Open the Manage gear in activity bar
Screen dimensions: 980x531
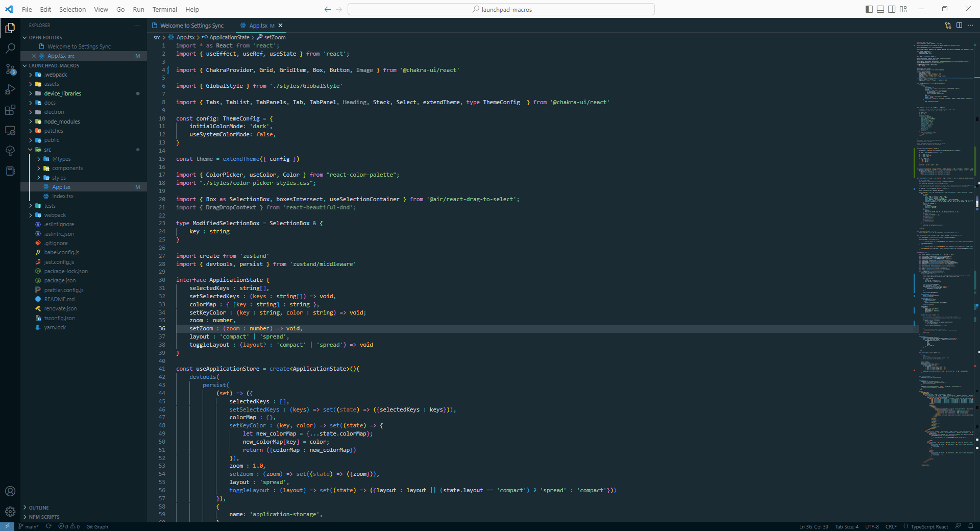(10, 511)
